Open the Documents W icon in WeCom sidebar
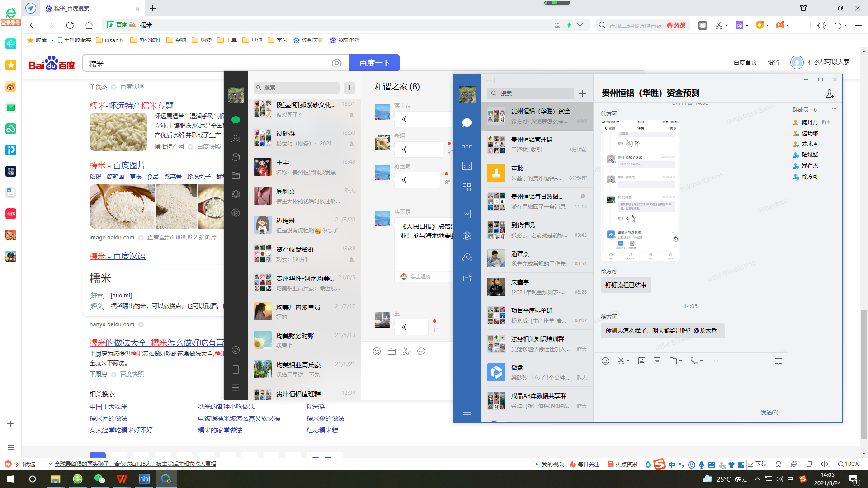The image size is (868, 488). [467, 214]
